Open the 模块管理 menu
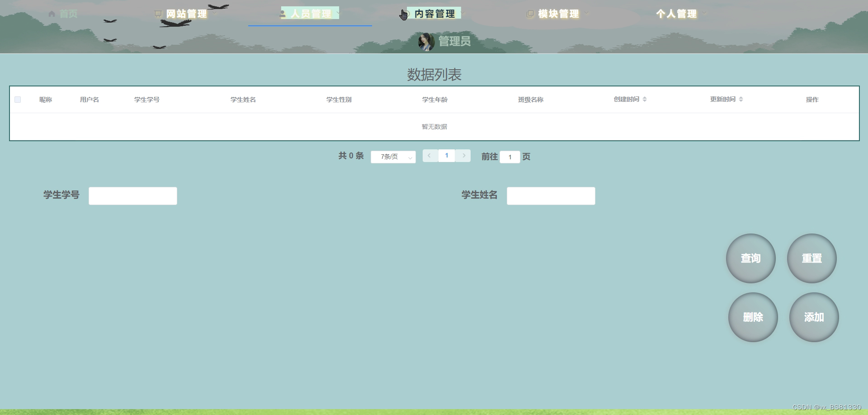This screenshot has height=415, width=868. [558, 14]
